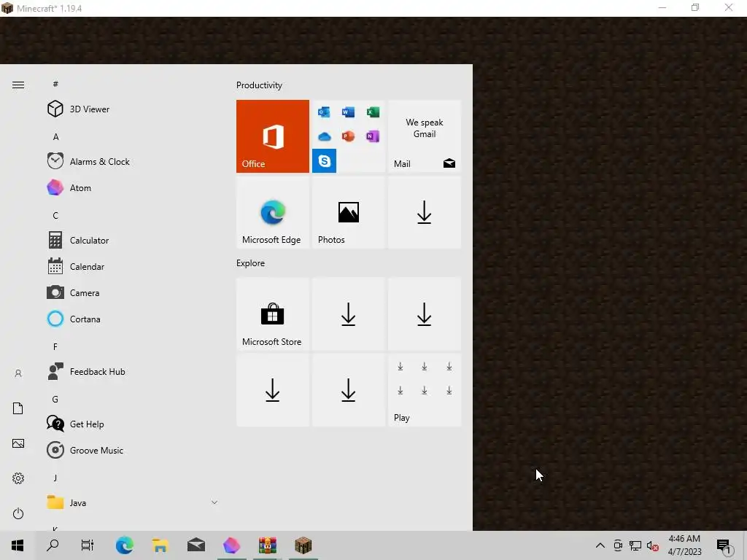
Task: Open the user account icon in the Start sidebar
Action: (18, 373)
